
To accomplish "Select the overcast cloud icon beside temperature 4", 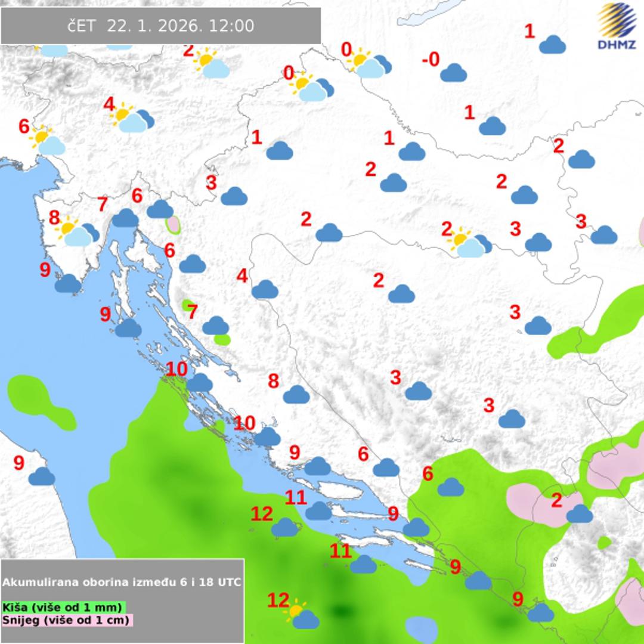I will (265, 290).
